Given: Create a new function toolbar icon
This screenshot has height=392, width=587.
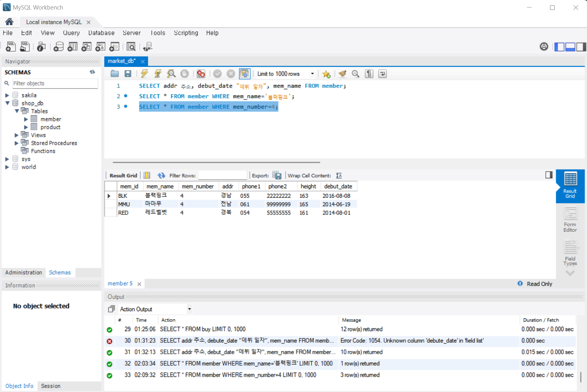Looking at the screenshot, I should point(114,47).
